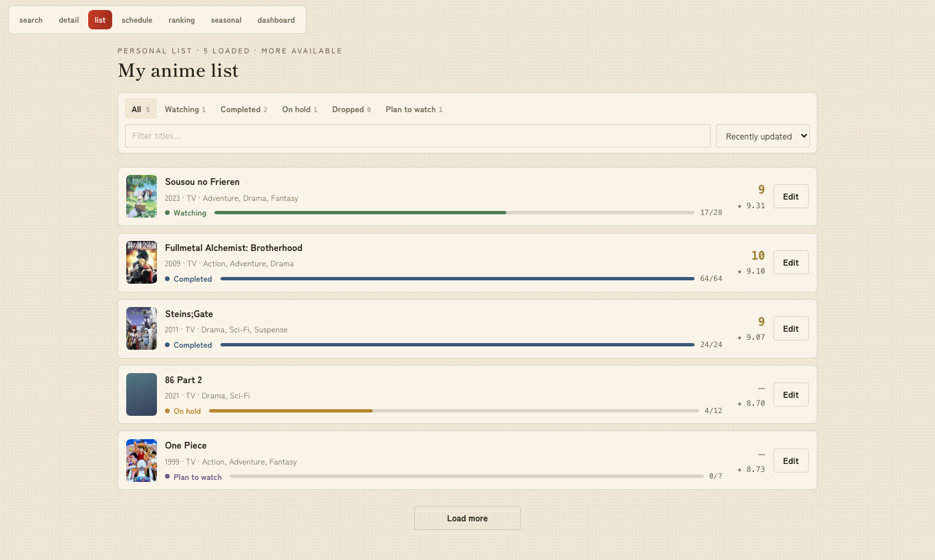Open the Recently updated sort dropdown
The width and height of the screenshot is (935, 560).
tap(763, 135)
